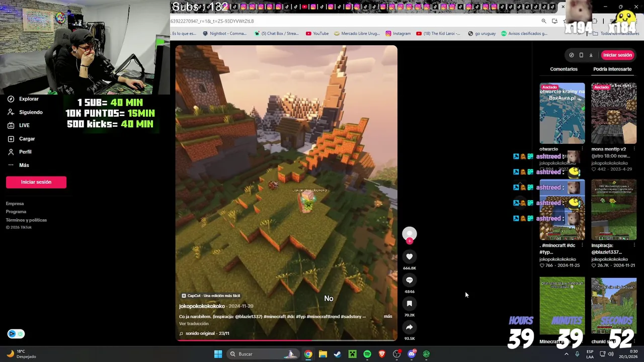Open the Instagram bookmark
644x362 pixels.
click(x=398, y=33)
